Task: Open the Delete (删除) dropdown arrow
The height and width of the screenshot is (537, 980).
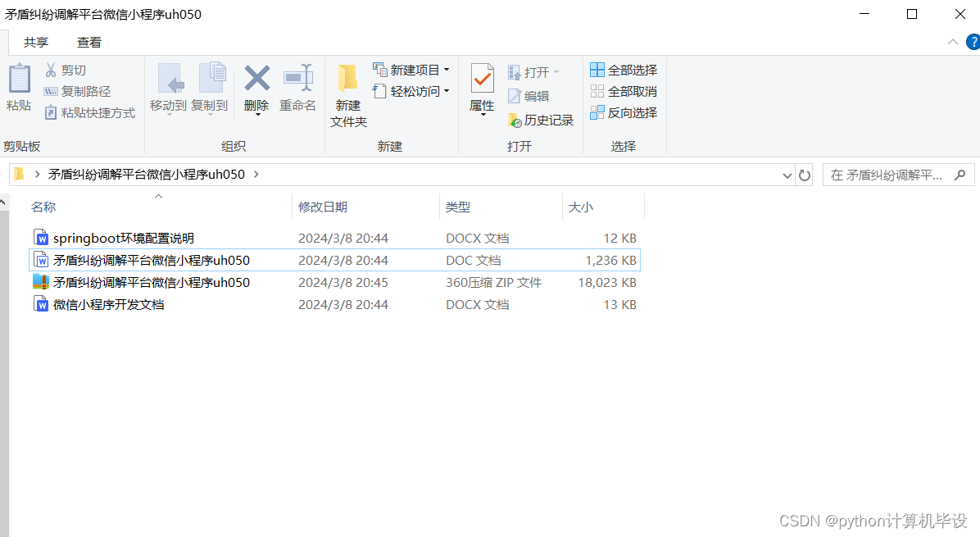Action: [256, 115]
